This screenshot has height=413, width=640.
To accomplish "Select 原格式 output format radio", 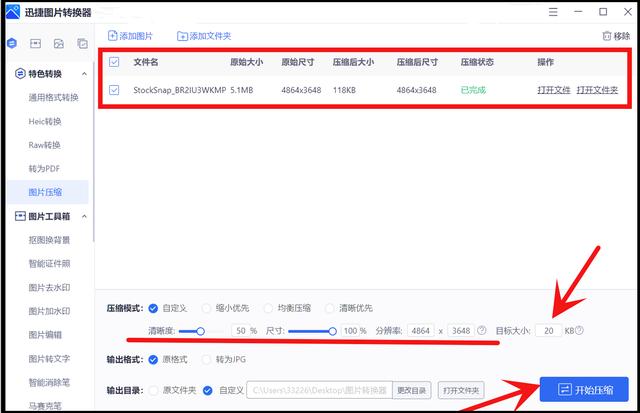I will tap(153, 360).
